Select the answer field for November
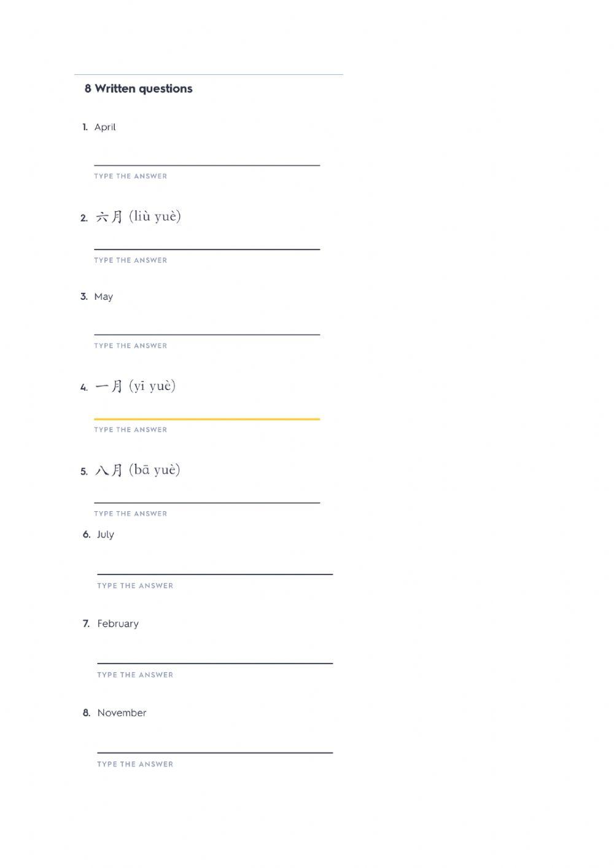Image resolution: width=614 pixels, height=868 pixels. click(x=215, y=745)
